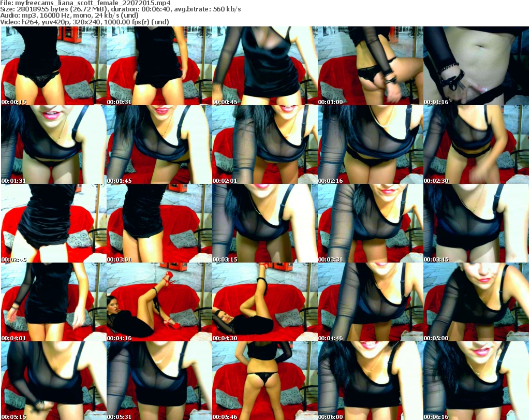Pick the frame at timestamp 00:02:30

coord(476,144)
